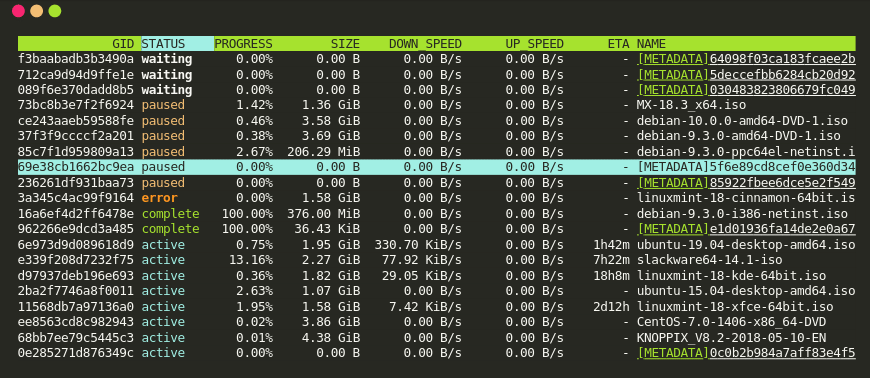This screenshot has height=378, width=870.
Task: Click the 18h8m ETA value
Action: [611, 275]
